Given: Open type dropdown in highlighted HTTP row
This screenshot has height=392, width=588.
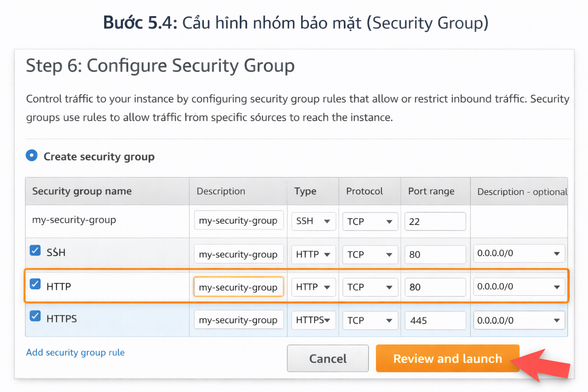Looking at the screenshot, I should pos(313,287).
